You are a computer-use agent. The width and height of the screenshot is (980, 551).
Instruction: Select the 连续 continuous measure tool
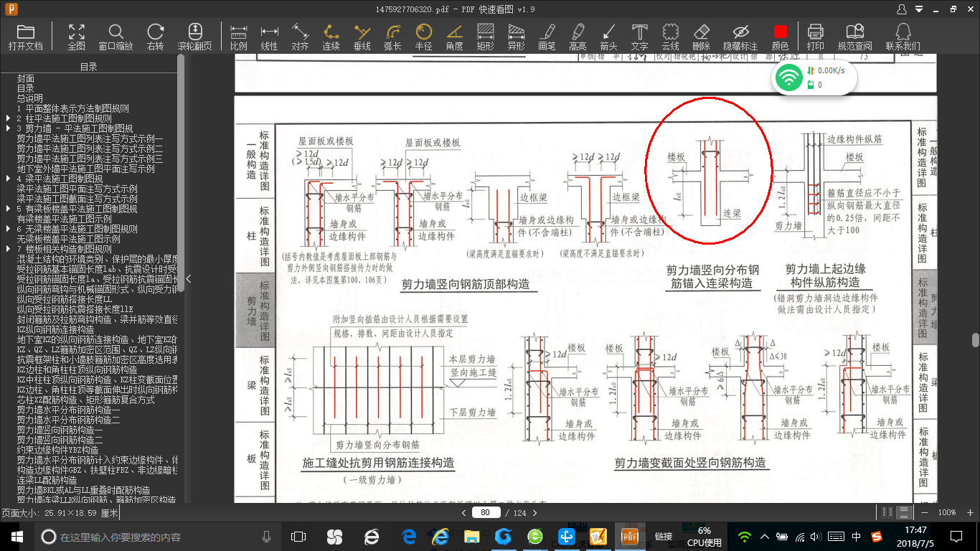(x=331, y=37)
